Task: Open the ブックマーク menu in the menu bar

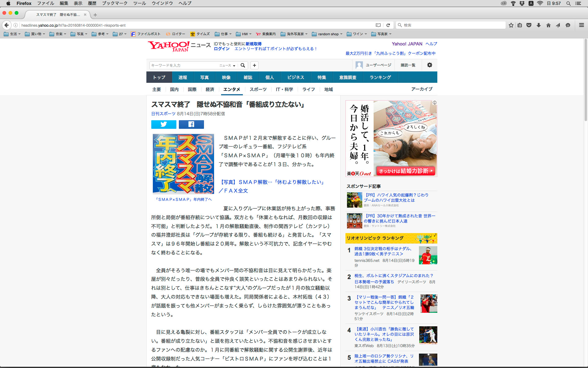Action: [x=115, y=3]
